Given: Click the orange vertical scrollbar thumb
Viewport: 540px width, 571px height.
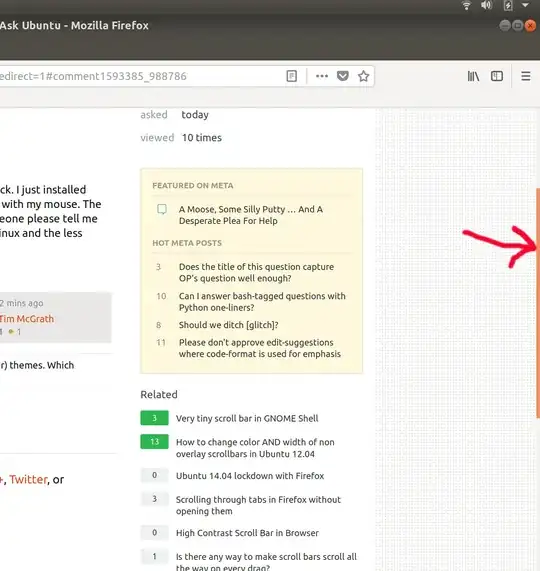Looking at the screenshot, I should 538,303.
